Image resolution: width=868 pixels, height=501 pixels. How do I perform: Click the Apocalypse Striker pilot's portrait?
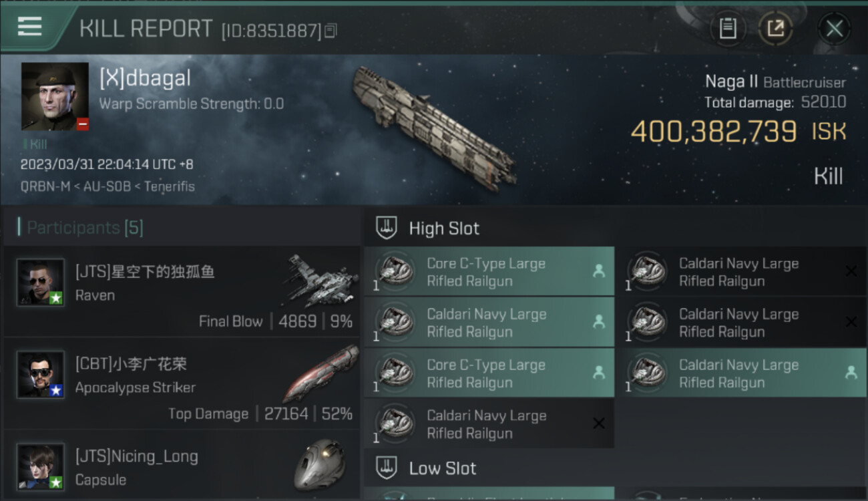point(41,374)
